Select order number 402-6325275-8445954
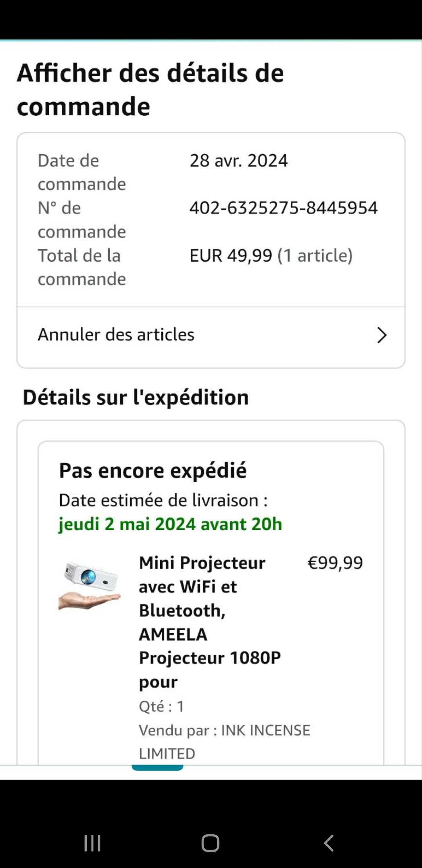The width and height of the screenshot is (422, 868). [283, 208]
